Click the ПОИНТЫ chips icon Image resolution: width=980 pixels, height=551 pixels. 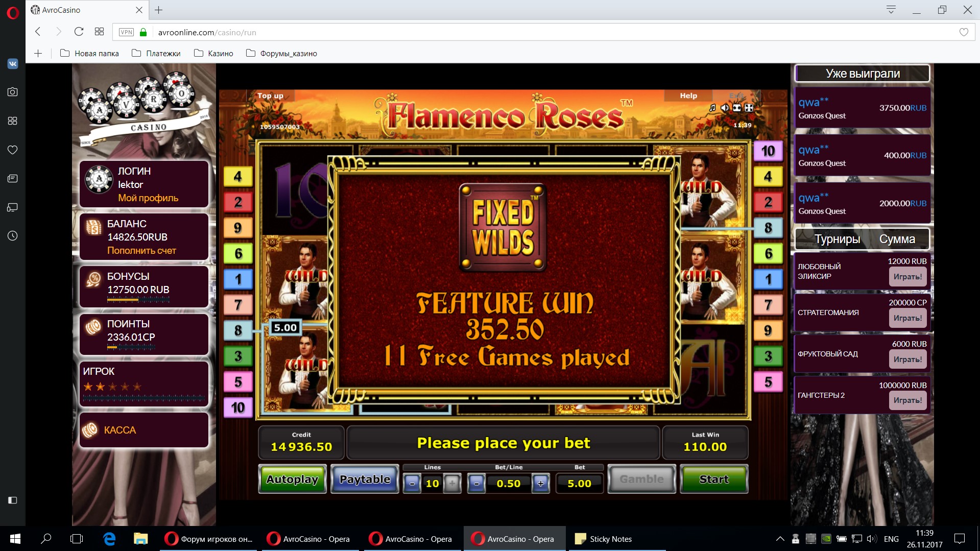point(93,327)
